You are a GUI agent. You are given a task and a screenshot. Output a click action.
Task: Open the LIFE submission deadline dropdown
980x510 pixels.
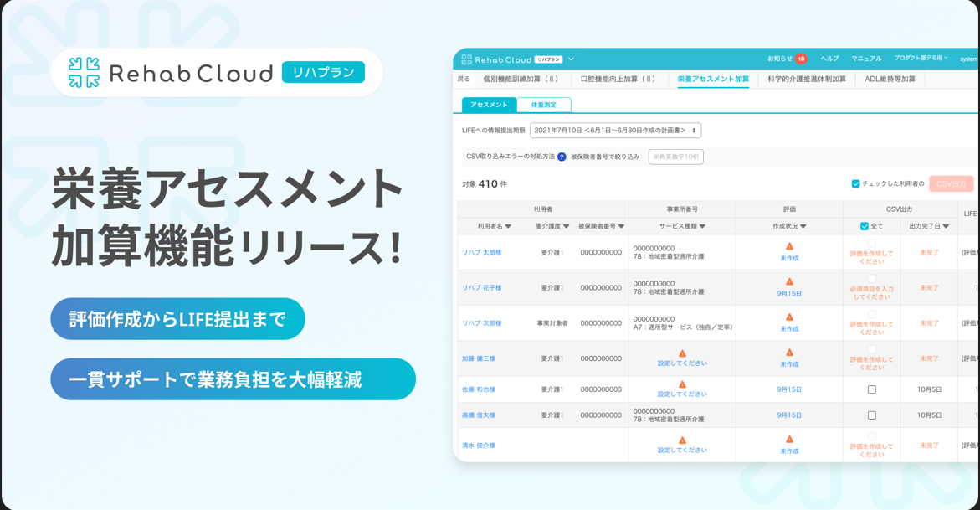point(615,130)
